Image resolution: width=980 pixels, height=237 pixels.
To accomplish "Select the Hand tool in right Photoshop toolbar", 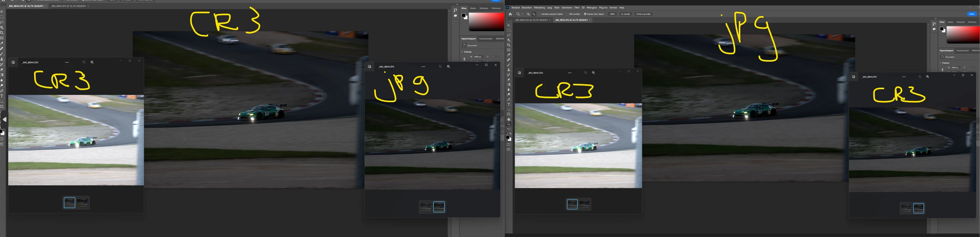I will coord(509,119).
